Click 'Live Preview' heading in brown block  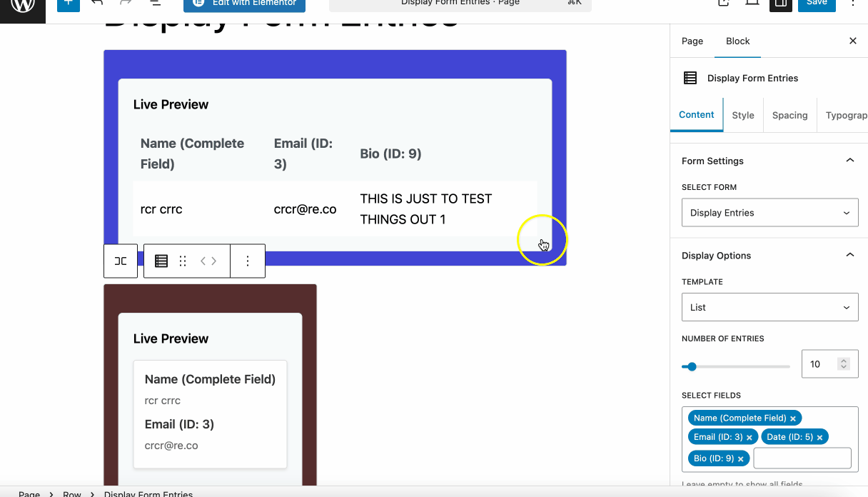(171, 338)
